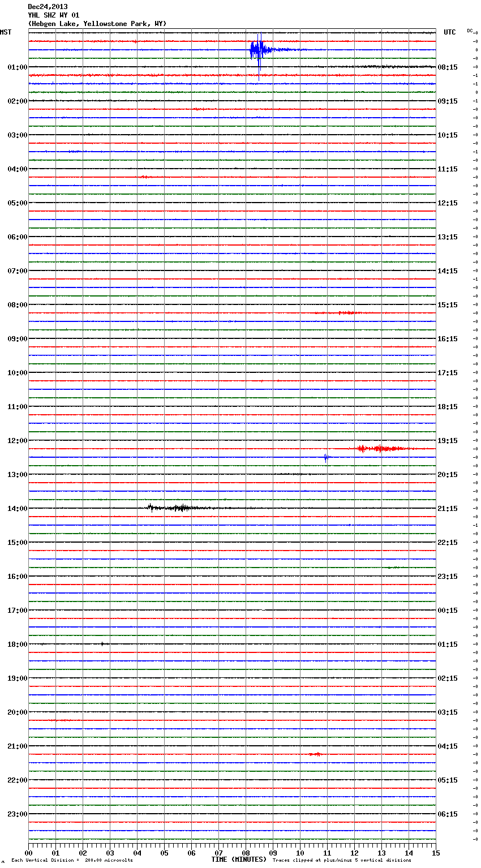
Task: Click the 05 minute tick label on bottom axis
Action: 164,853
